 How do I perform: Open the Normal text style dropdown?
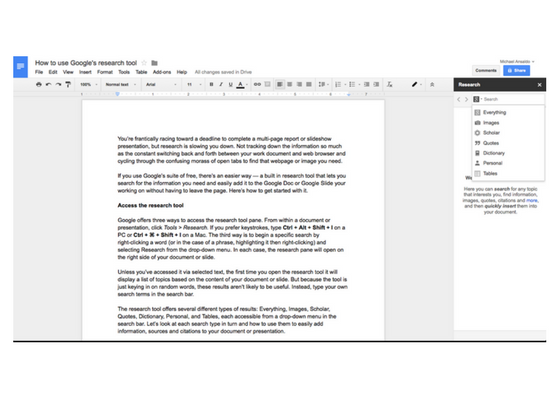pyautogui.click(x=121, y=84)
